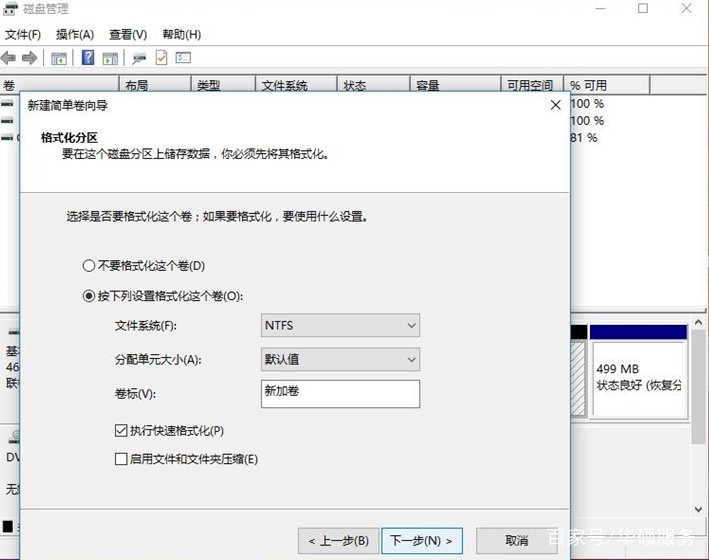Click the % 可用 column header
Screen dimensions: 709x560
click(607, 85)
